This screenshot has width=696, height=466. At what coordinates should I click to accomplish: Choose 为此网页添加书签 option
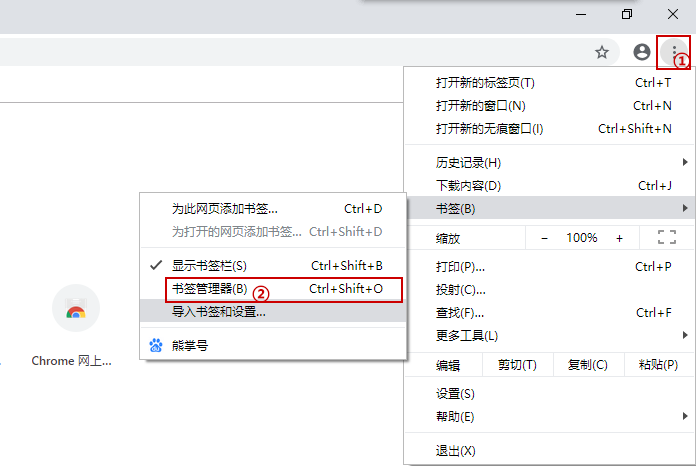point(225,208)
